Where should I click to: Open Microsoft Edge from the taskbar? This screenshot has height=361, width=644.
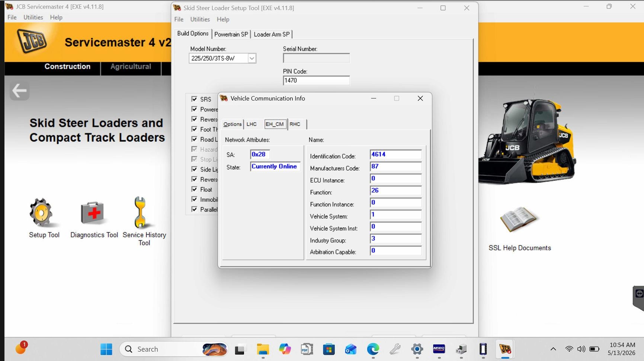(x=373, y=349)
